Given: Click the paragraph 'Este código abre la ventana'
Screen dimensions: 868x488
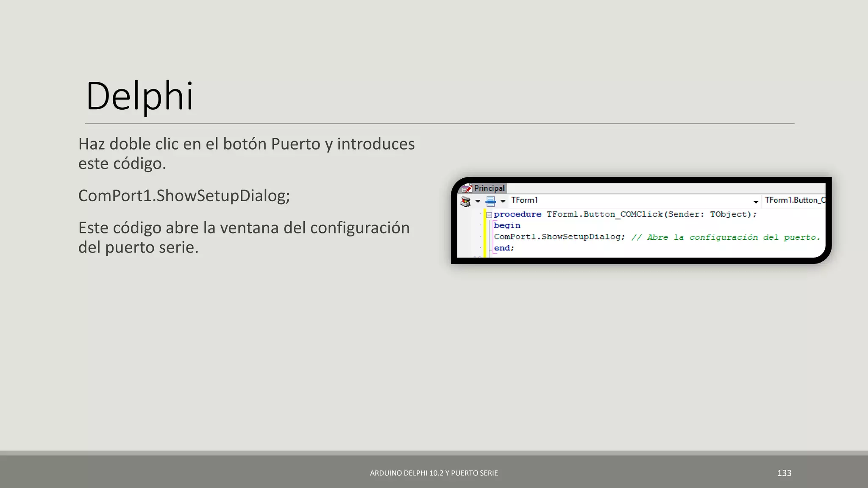Looking at the screenshot, I should [244, 238].
